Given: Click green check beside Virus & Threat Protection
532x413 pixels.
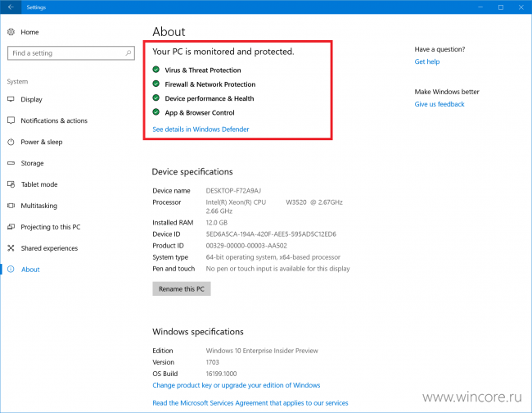Looking at the screenshot, I should pyautogui.click(x=156, y=70).
